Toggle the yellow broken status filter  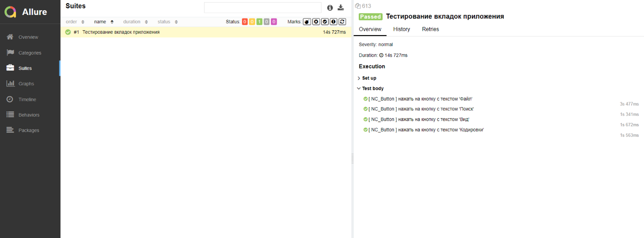click(x=252, y=22)
